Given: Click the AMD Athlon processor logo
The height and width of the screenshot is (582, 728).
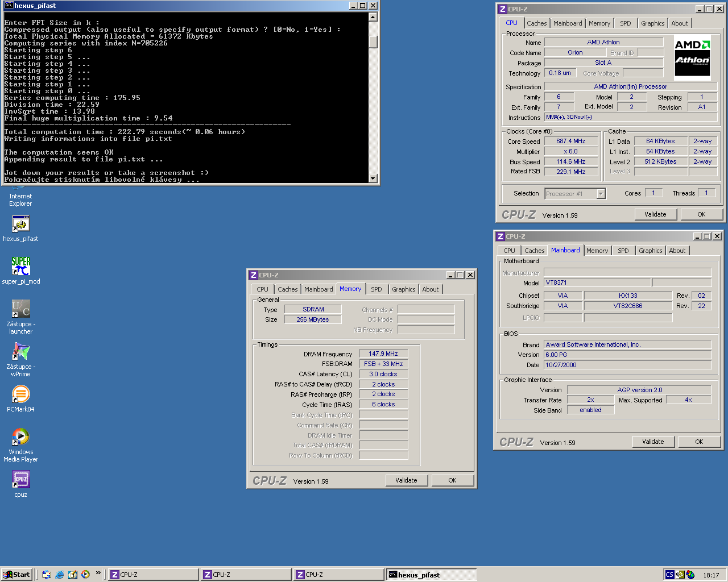Looking at the screenshot, I should pos(692,57).
